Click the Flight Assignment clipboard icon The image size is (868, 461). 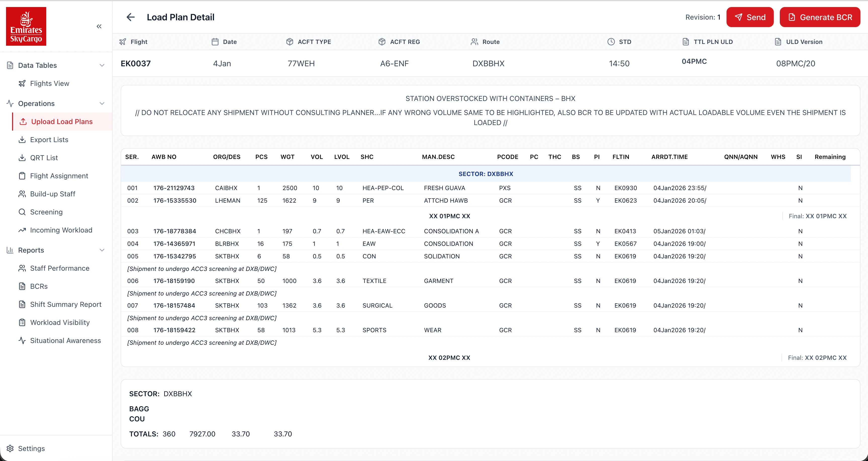click(22, 176)
